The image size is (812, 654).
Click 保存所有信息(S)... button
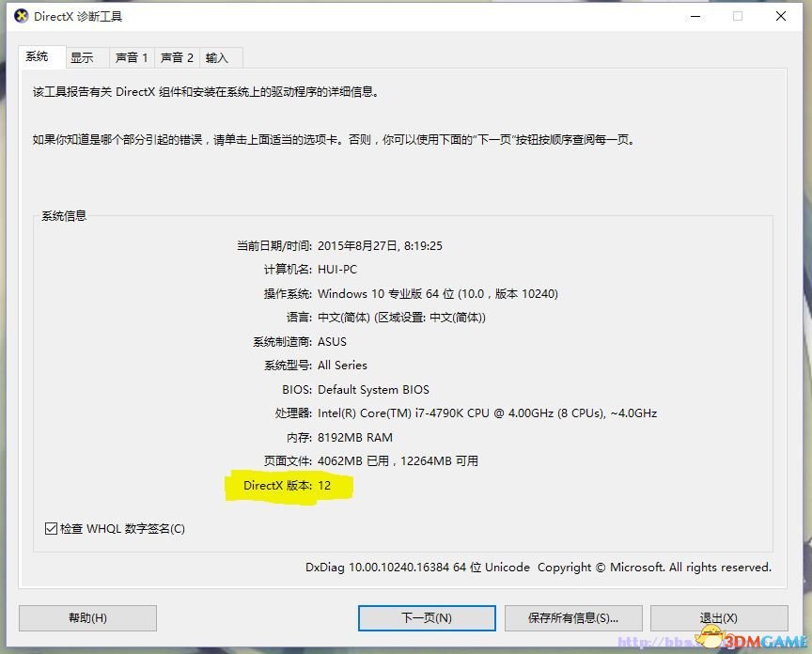point(573,617)
